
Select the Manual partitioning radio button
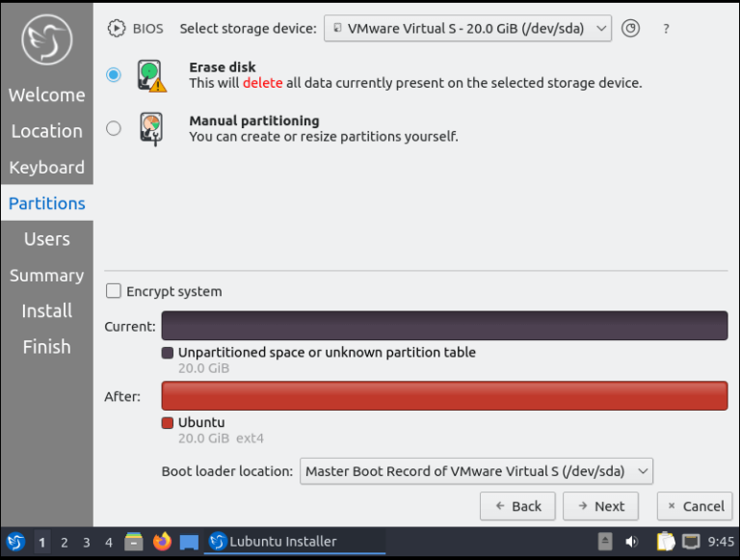pos(114,127)
